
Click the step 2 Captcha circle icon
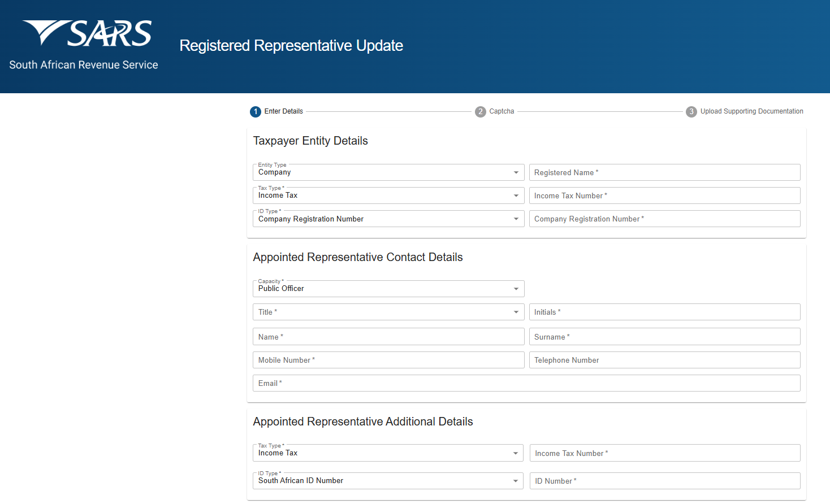click(x=481, y=112)
